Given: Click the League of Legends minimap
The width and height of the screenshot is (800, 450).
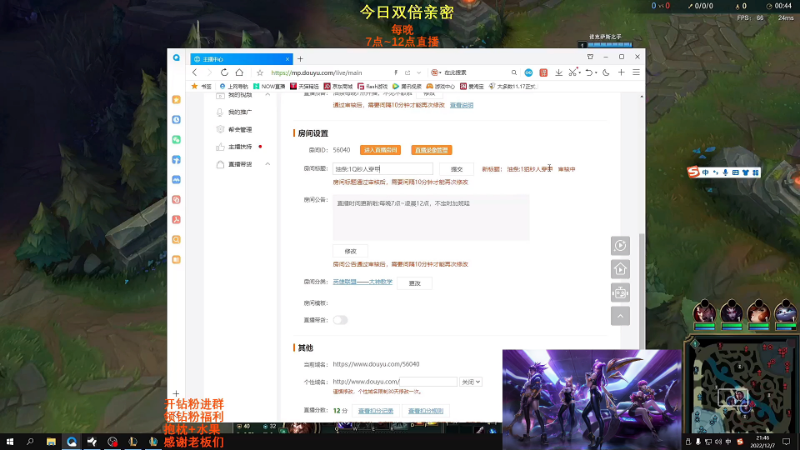Looking at the screenshot, I should click(x=741, y=384).
